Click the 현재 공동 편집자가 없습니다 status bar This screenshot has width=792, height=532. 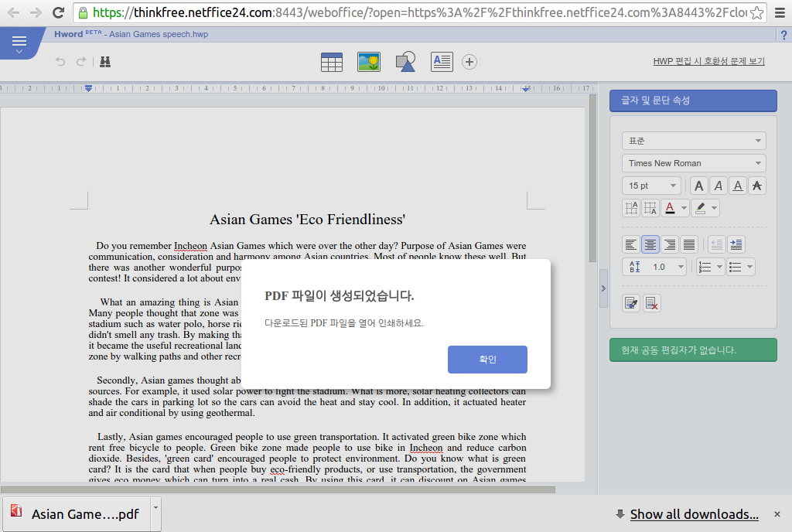693,350
